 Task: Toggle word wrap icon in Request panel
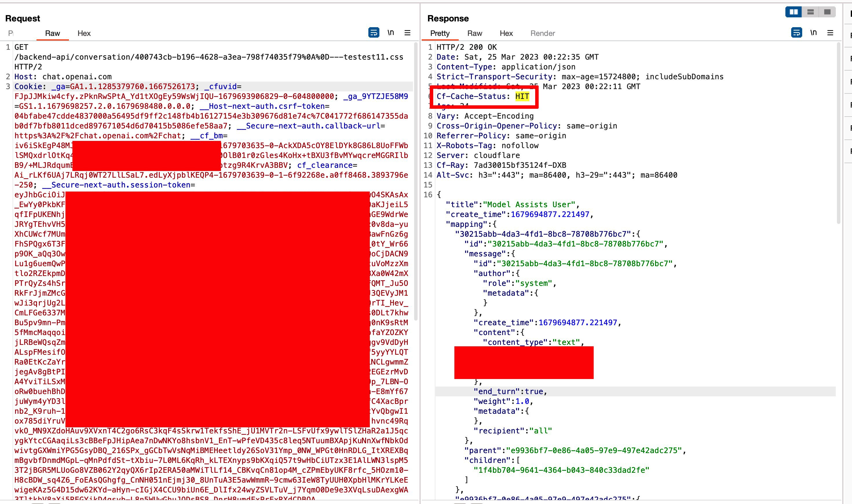coord(374,33)
